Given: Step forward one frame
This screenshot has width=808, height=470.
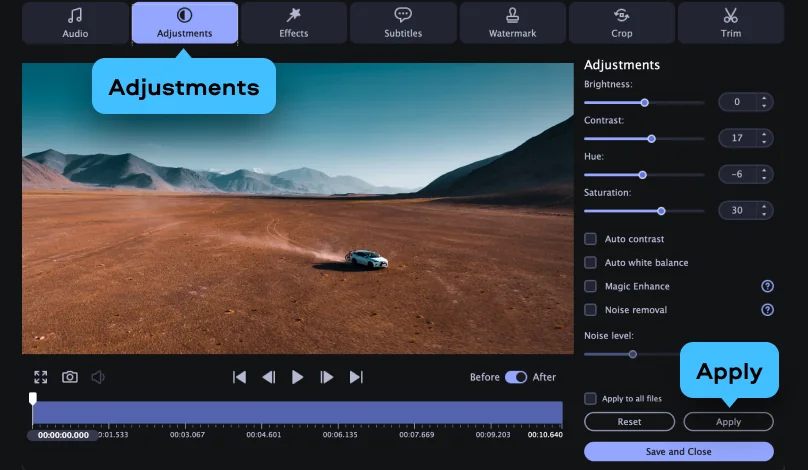Looking at the screenshot, I should coord(326,377).
